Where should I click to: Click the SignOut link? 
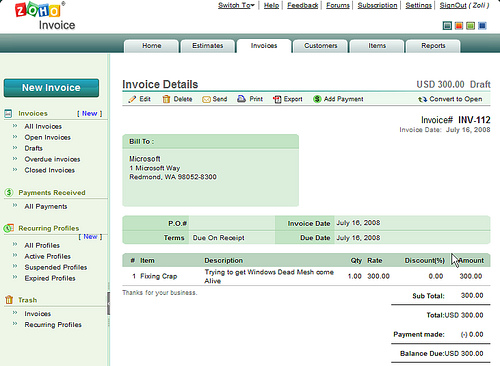(x=453, y=5)
